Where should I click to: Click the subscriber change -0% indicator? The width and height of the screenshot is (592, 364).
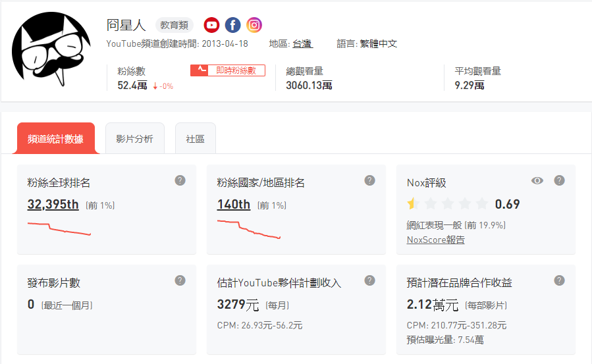(163, 86)
